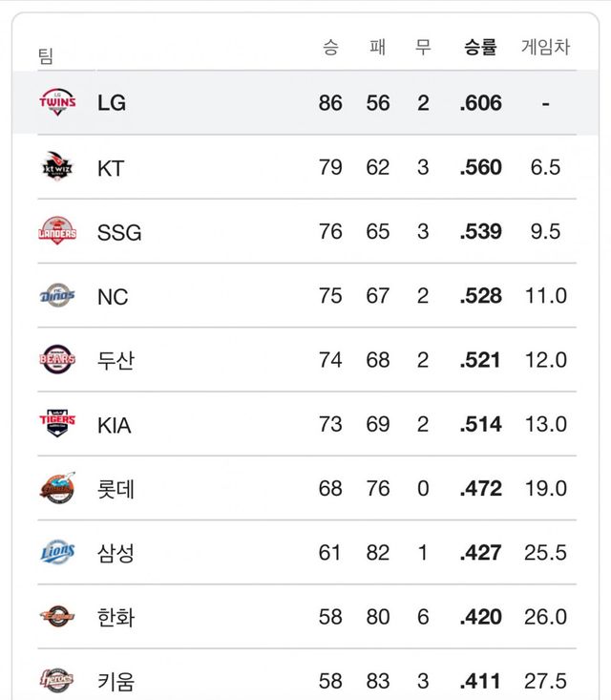Click the SSG Landers team logo
The width and height of the screenshot is (611, 700).
(x=57, y=231)
